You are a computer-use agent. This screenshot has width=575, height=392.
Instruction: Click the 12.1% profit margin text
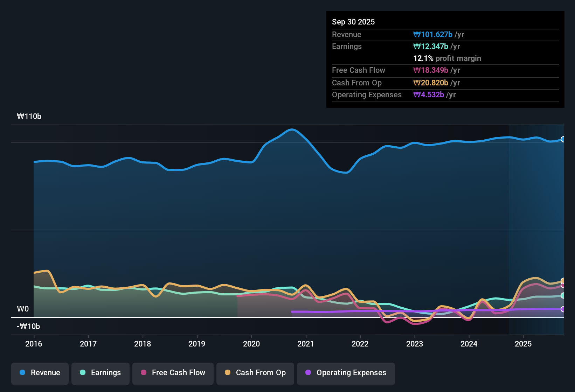click(447, 58)
